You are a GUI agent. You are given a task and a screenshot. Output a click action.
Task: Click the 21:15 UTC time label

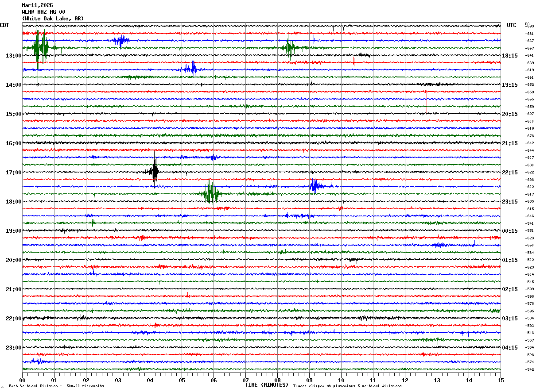pos(510,143)
